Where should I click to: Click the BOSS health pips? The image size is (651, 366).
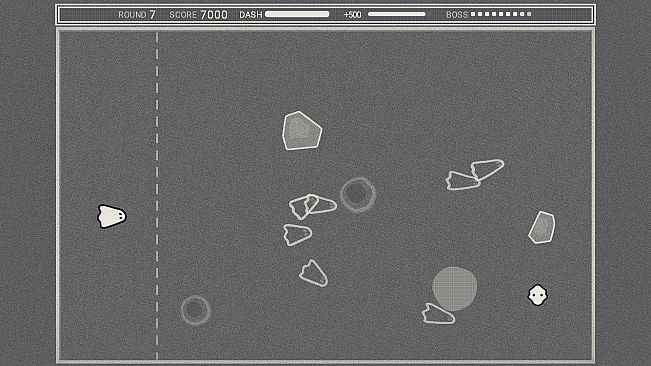[x=501, y=14]
